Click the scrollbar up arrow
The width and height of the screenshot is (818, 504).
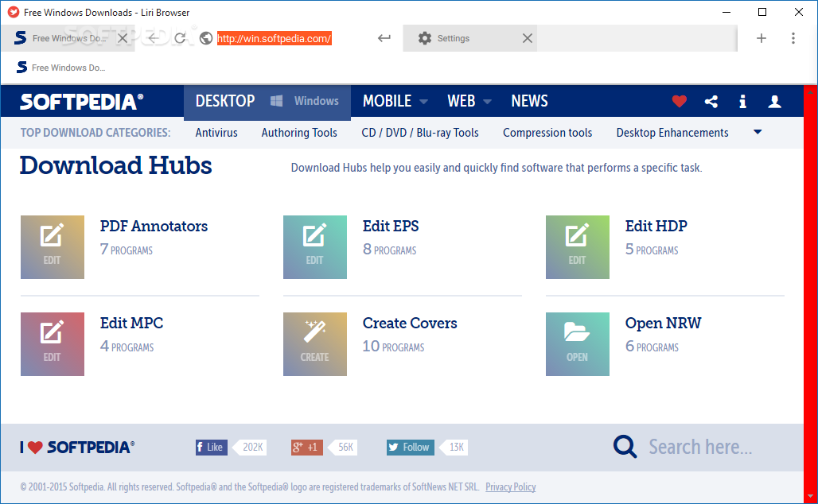coord(810,91)
